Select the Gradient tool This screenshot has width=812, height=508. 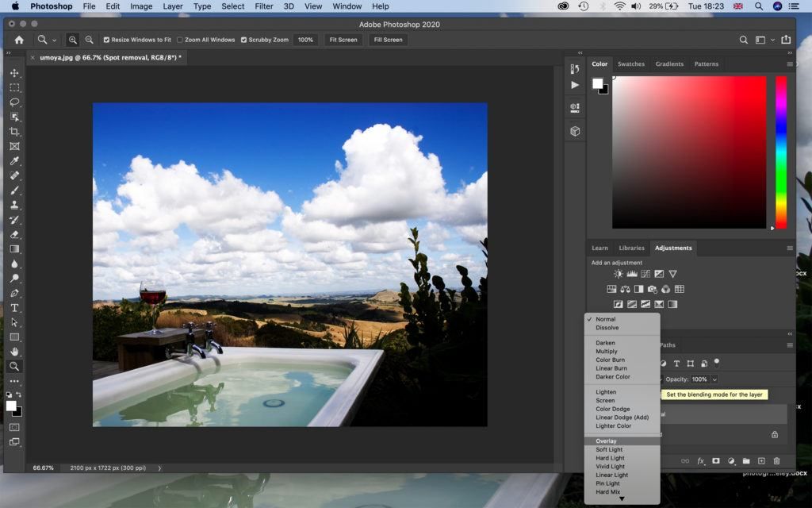tap(14, 248)
